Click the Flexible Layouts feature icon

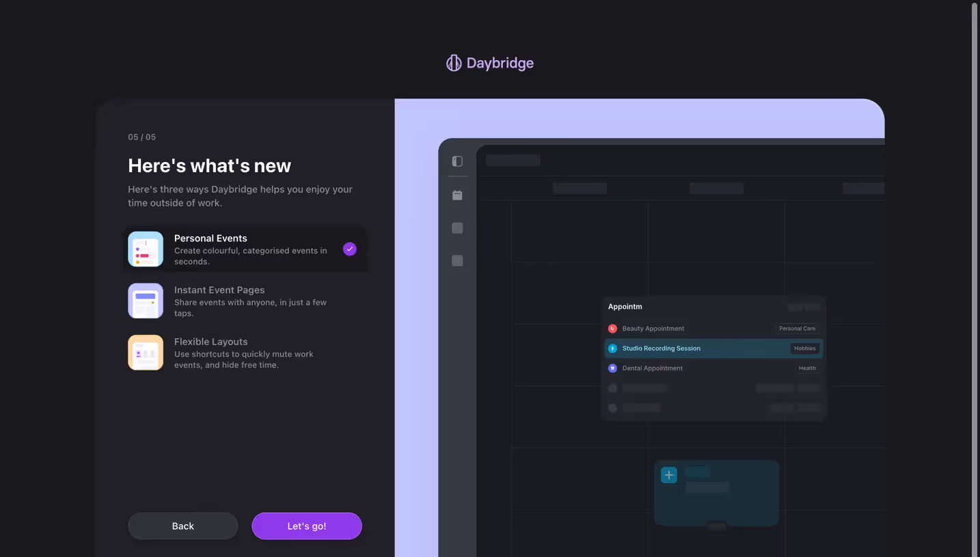click(145, 352)
